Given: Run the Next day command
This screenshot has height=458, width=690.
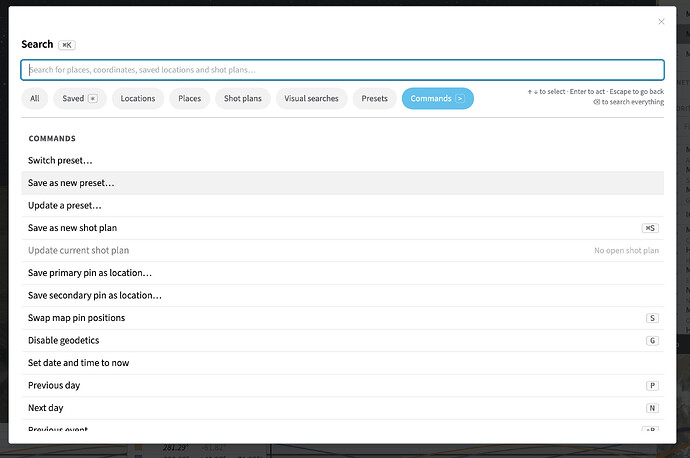Looking at the screenshot, I should 342,408.
